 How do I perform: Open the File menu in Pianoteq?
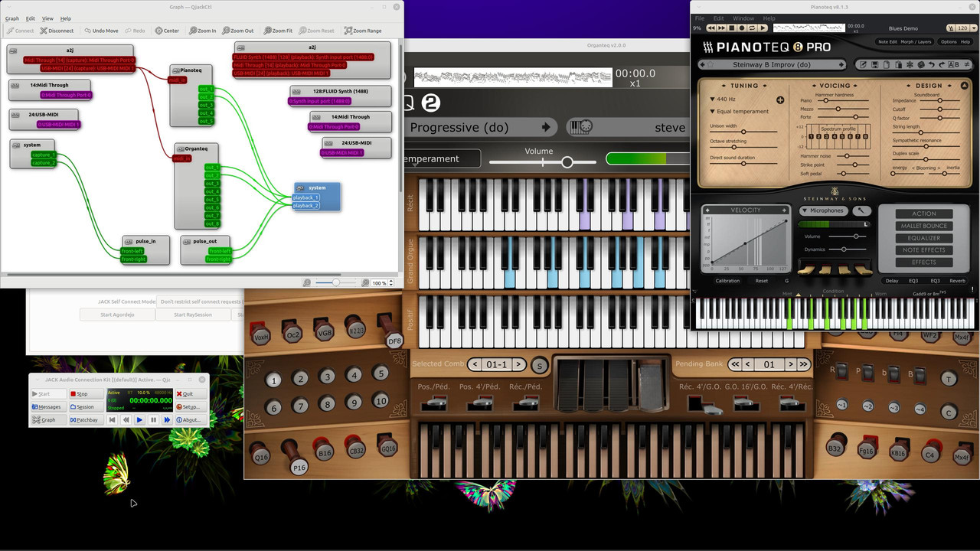point(700,18)
